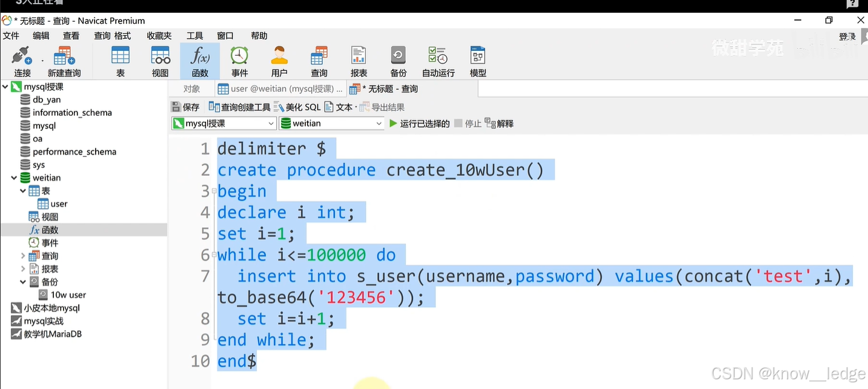Select the information_schema database
This screenshot has height=389, width=868.
(x=72, y=113)
